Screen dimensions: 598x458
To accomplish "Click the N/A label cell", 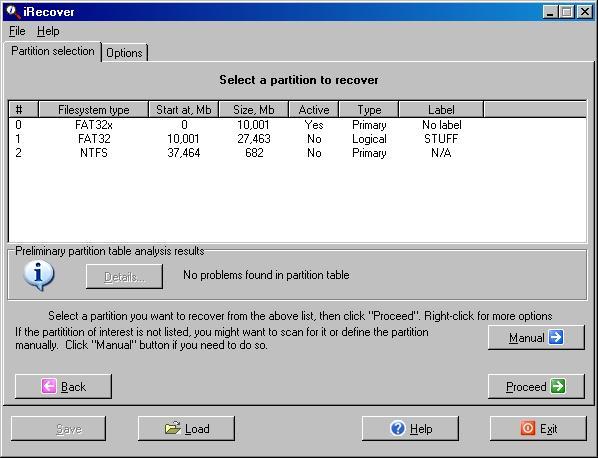I will click(x=441, y=153).
